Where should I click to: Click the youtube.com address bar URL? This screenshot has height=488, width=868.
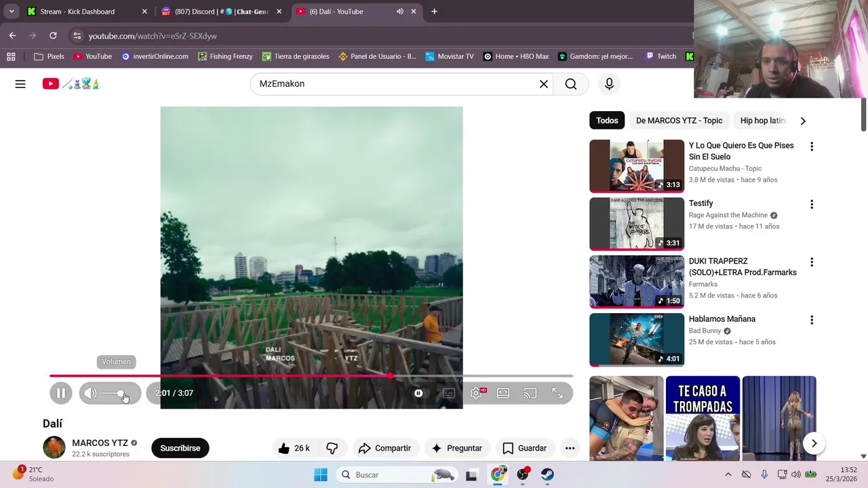153,36
